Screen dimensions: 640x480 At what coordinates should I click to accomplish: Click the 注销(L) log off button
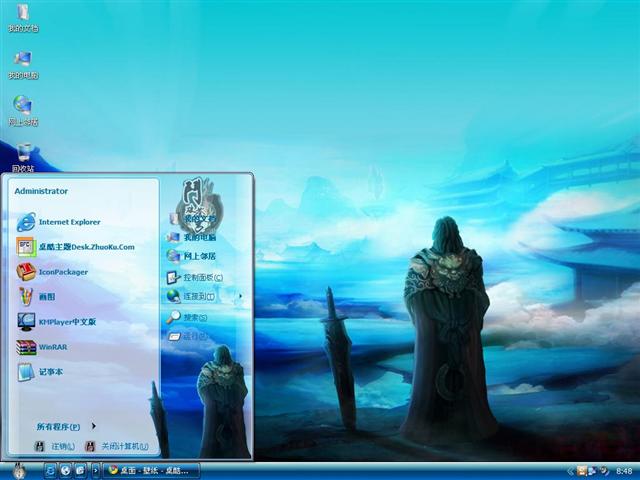[x=55, y=446]
